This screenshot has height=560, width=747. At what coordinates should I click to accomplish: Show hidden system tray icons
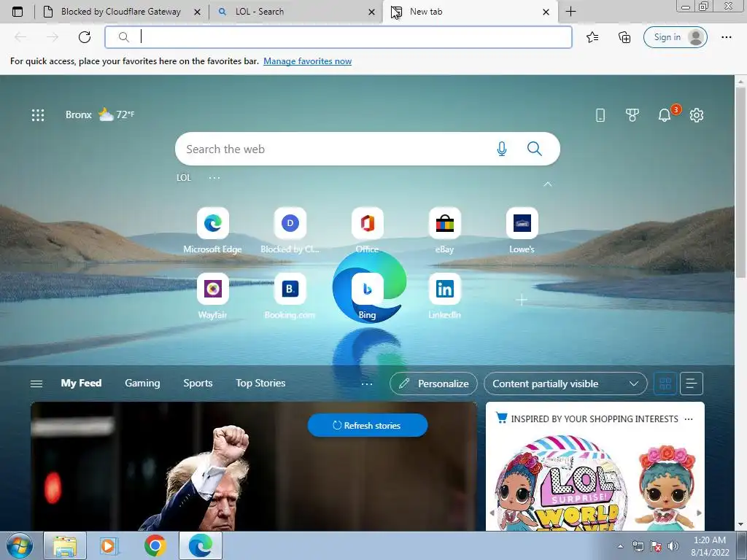(x=620, y=546)
